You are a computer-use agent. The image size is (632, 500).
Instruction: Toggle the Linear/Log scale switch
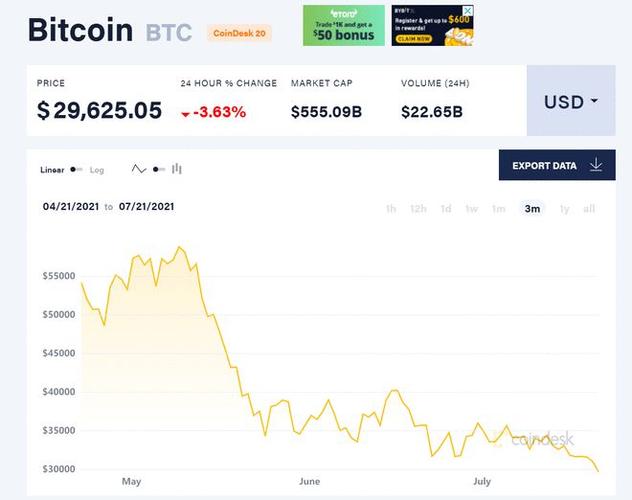tap(76, 170)
